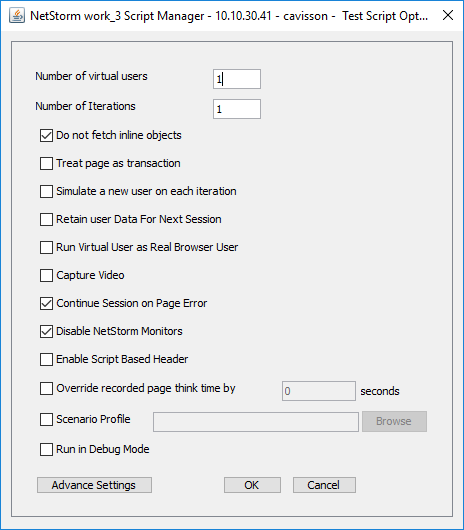Viewport: 464px width, 530px height.
Task: Uncheck Disable NetStorm Monitors
Action: pyautogui.click(x=46, y=332)
